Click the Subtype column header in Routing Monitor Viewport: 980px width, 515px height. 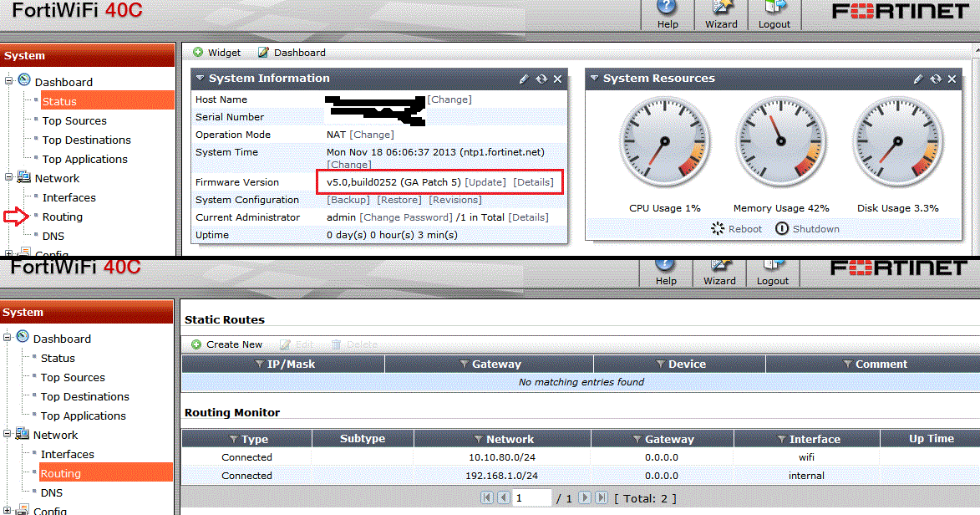pyautogui.click(x=363, y=439)
